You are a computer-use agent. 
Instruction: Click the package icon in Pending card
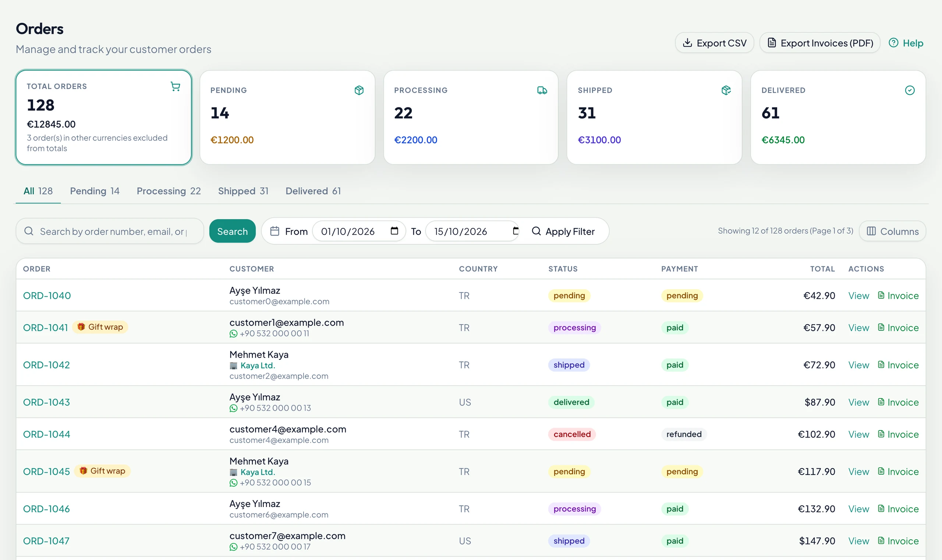(359, 90)
